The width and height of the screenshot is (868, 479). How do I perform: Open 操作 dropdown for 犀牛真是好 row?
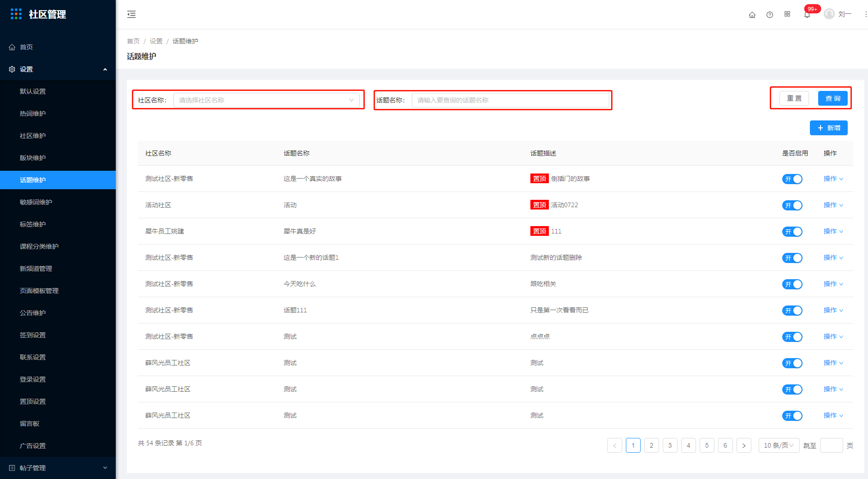coord(833,231)
